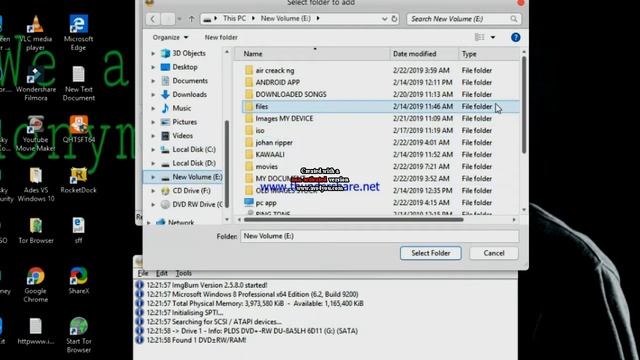
Task: Refresh the New Volume (E:) listing
Action: [394, 19]
